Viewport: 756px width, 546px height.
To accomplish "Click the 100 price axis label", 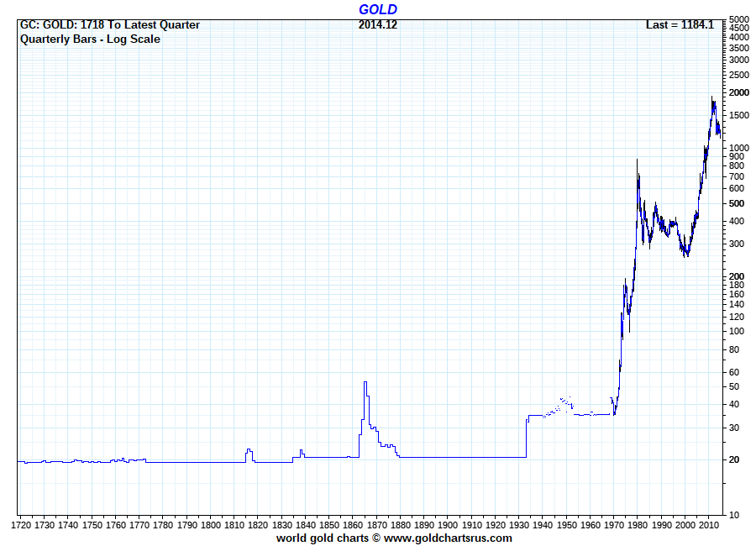I will pos(737,331).
